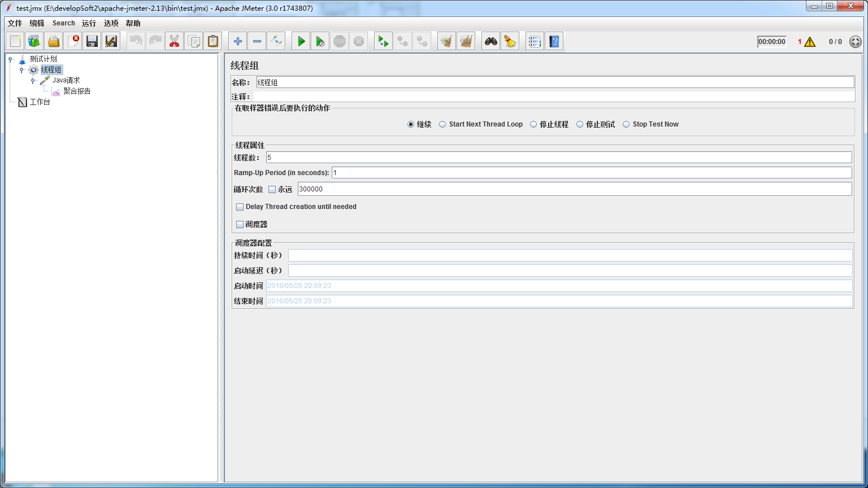This screenshot has width=868, height=488.
Task: Click the 名称 name input field
Action: point(555,82)
